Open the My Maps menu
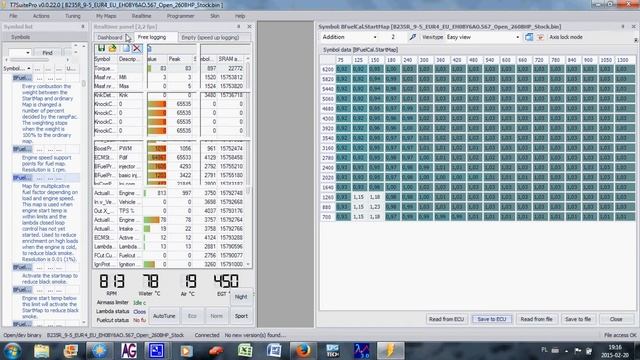 (x=106, y=16)
